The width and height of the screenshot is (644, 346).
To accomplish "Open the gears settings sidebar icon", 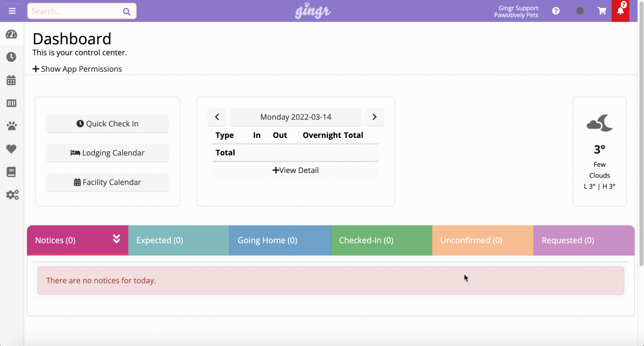I will pos(12,195).
